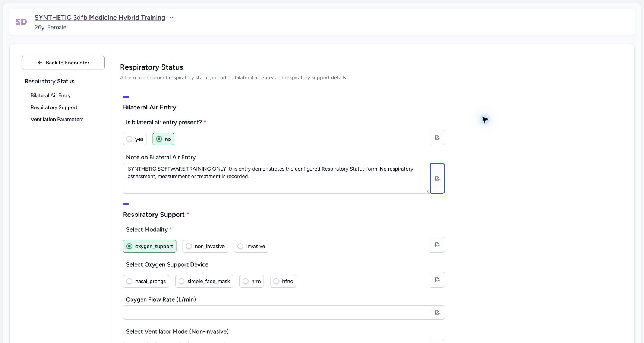Click the SD patient avatar

coord(21,22)
